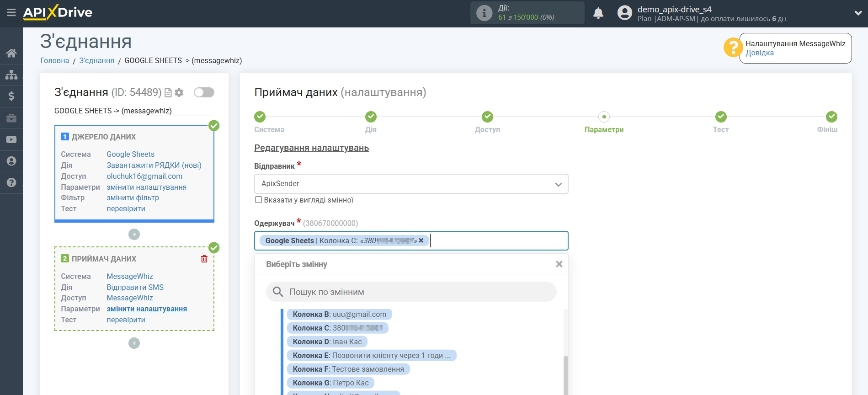Close the variable selection panel
This screenshot has height=395, width=868.
coord(559,264)
